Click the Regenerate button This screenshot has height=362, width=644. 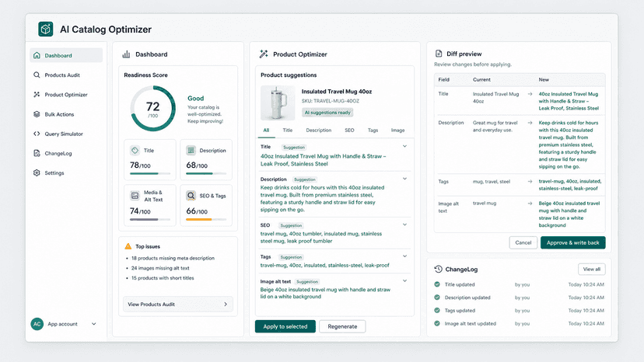[342, 326]
